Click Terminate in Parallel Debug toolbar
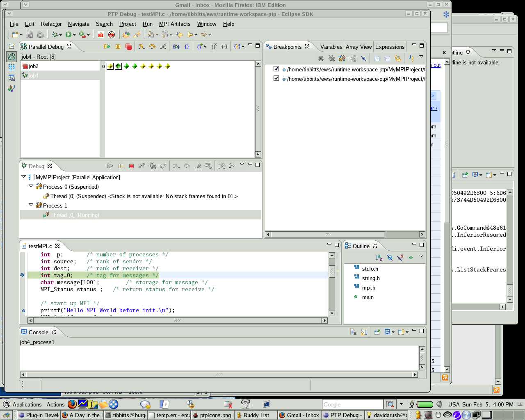The image size is (525, 420). tap(128, 47)
